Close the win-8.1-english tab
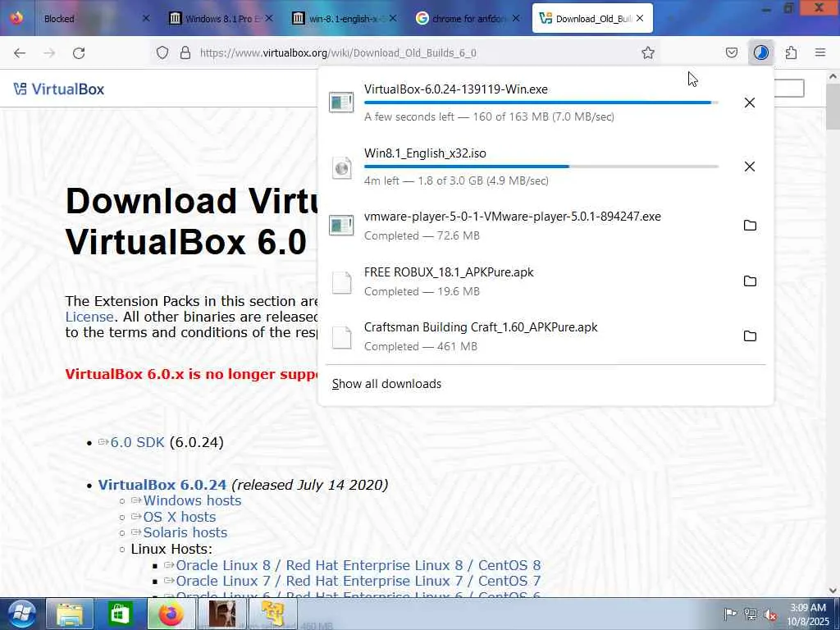 pyautogui.click(x=393, y=18)
